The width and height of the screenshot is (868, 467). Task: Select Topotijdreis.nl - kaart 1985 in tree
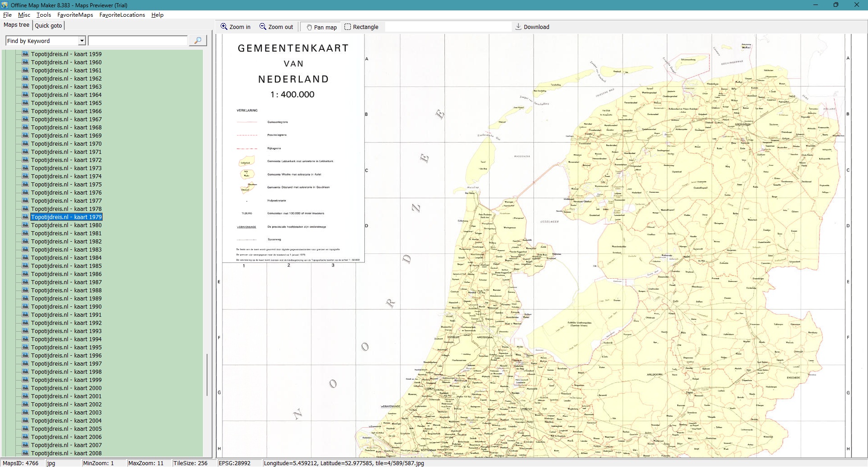coord(66,266)
